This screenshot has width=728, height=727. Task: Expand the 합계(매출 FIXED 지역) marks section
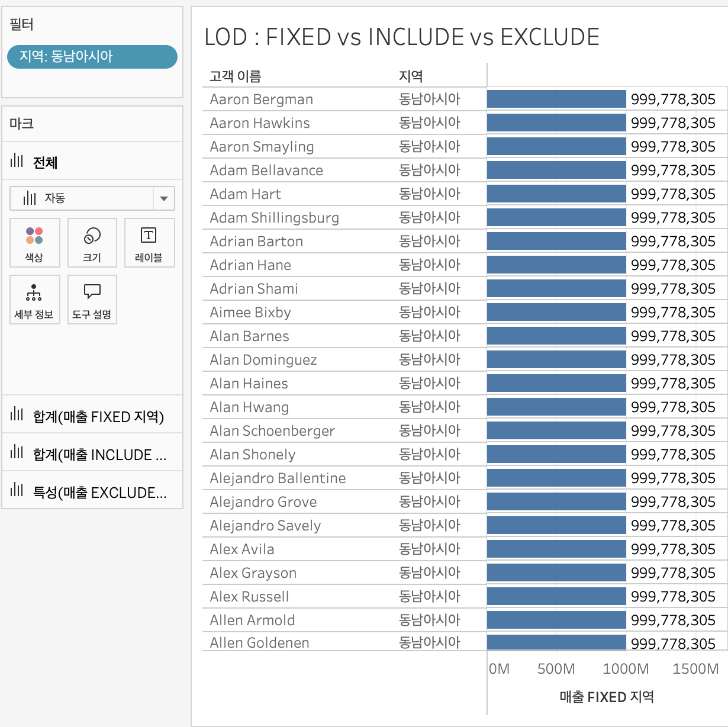pyautogui.click(x=92, y=415)
